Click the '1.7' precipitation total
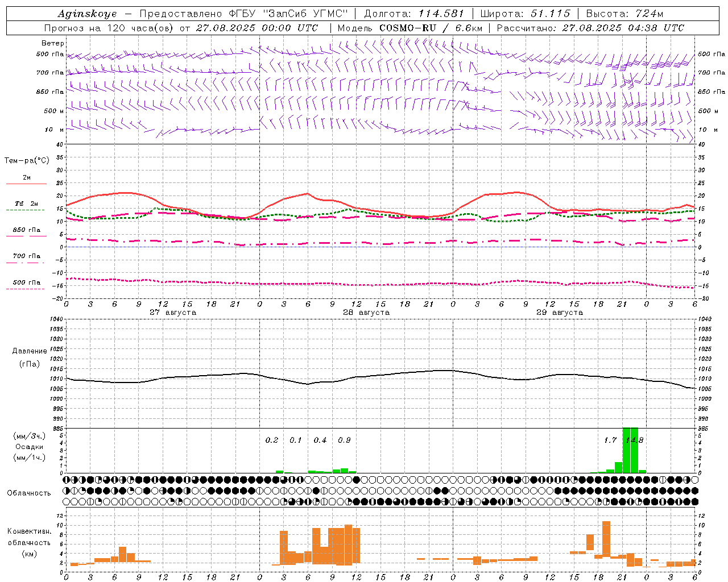728x582 pixels. tap(610, 440)
